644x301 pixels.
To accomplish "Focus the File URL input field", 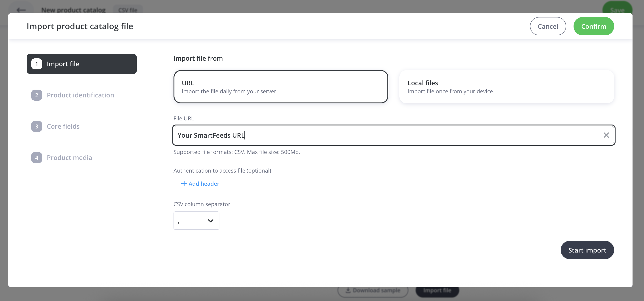I will (394, 135).
